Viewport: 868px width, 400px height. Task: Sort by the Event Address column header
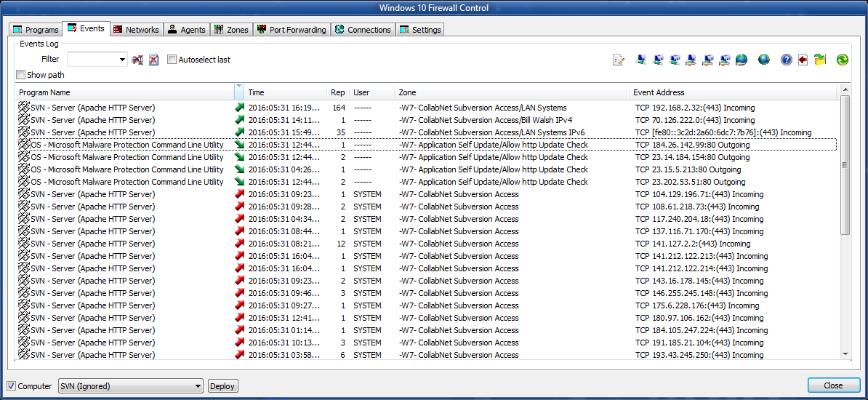coord(734,92)
